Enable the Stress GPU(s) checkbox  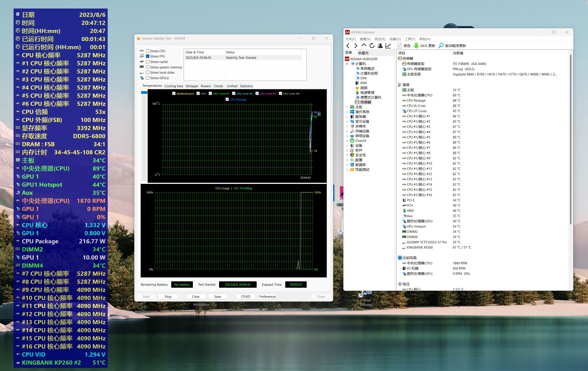(x=148, y=78)
